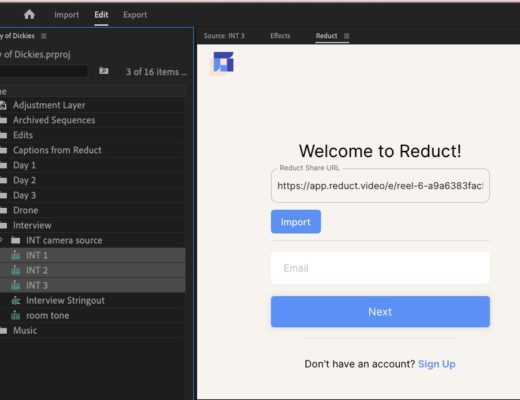This screenshot has height=400, width=520.
Task: Follow the Sign Up link
Action: [437, 364]
